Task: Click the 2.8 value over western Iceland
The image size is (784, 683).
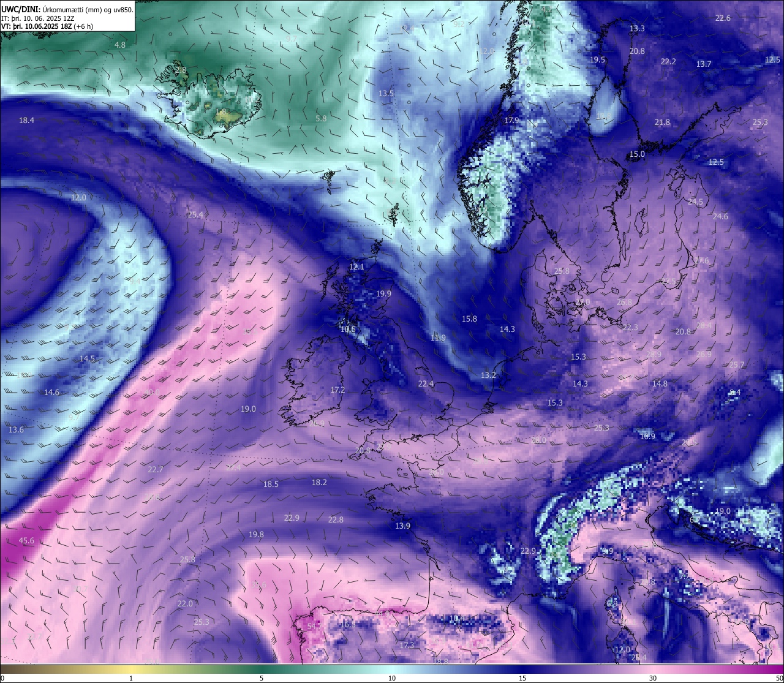Action: 181,71
